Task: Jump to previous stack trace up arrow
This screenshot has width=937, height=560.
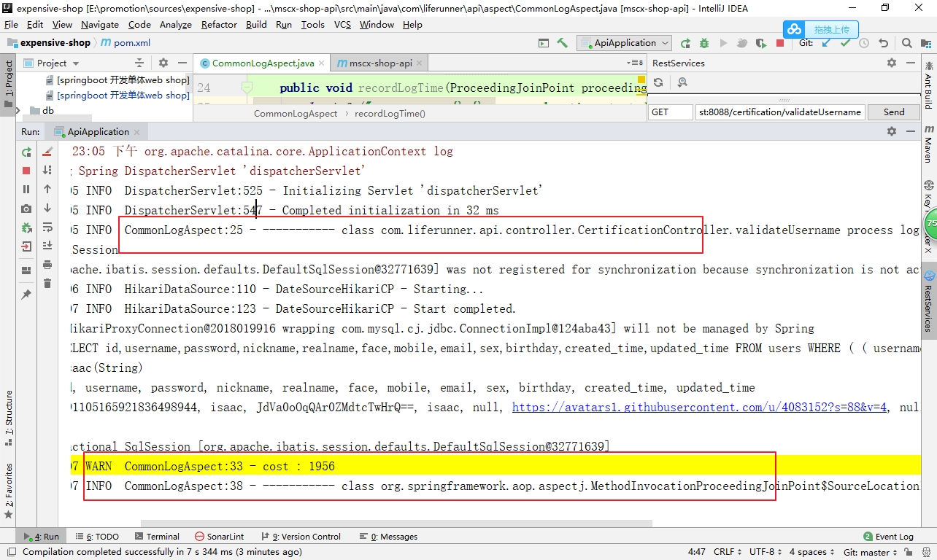Action: 47,189
